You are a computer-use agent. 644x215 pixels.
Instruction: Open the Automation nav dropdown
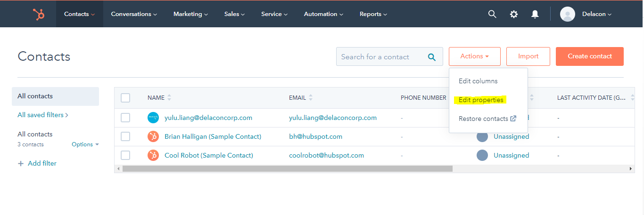point(323,14)
